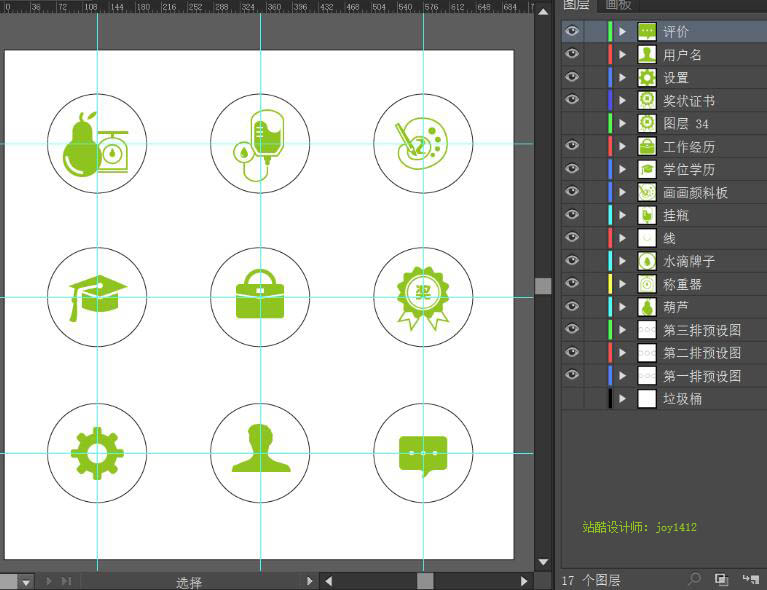Hide the 设置 layer
The width and height of the screenshot is (767, 590).
[572, 77]
